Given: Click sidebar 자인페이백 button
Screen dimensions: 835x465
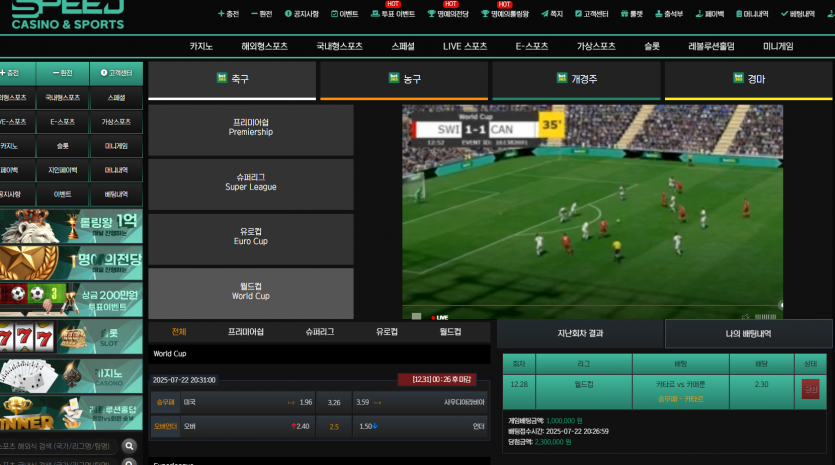Looking at the screenshot, I should pos(63,170).
